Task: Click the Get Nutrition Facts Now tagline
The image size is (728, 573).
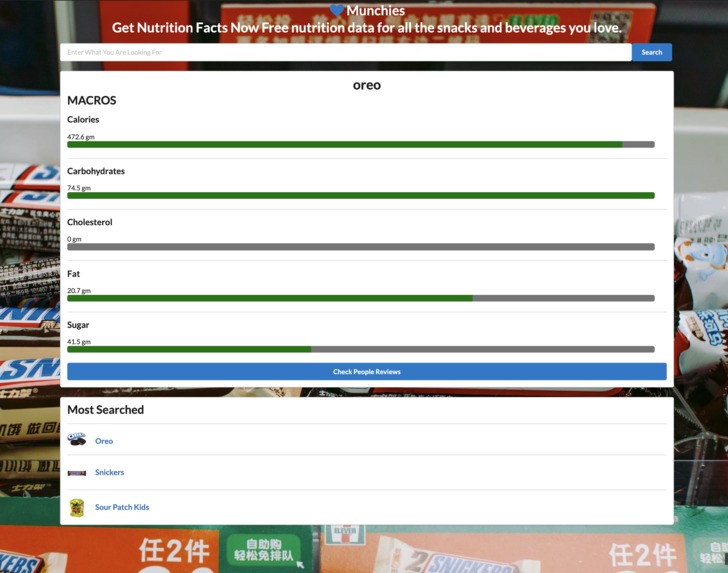Action: click(367, 28)
